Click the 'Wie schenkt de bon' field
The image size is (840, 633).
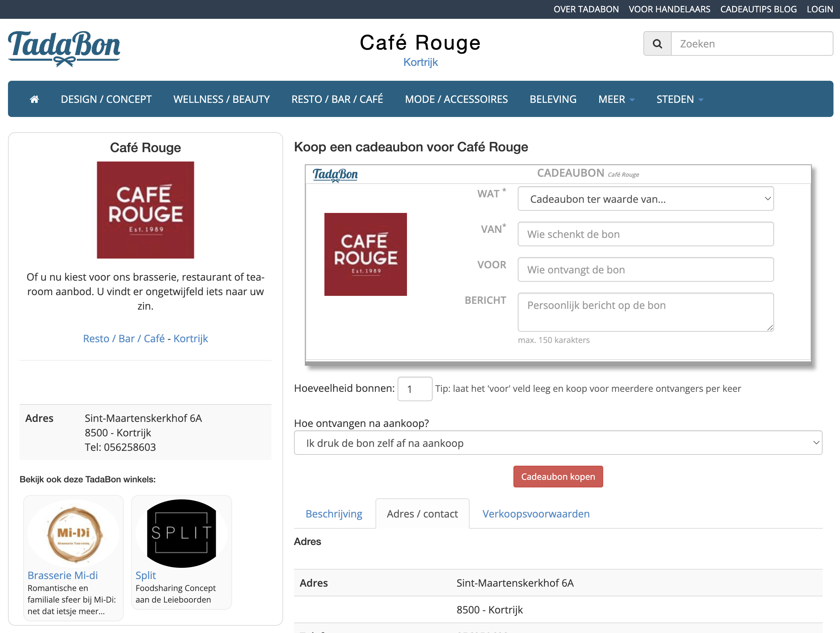tap(645, 234)
